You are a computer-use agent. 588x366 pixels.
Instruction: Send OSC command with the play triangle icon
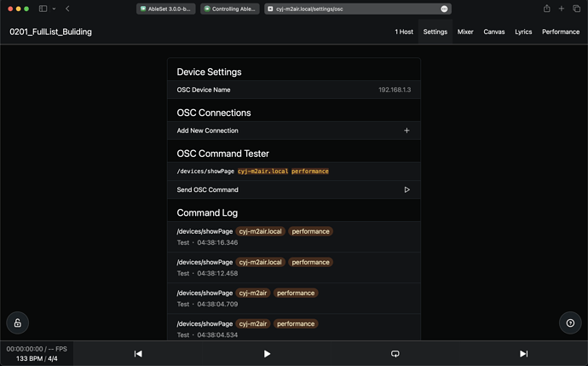pyautogui.click(x=406, y=189)
